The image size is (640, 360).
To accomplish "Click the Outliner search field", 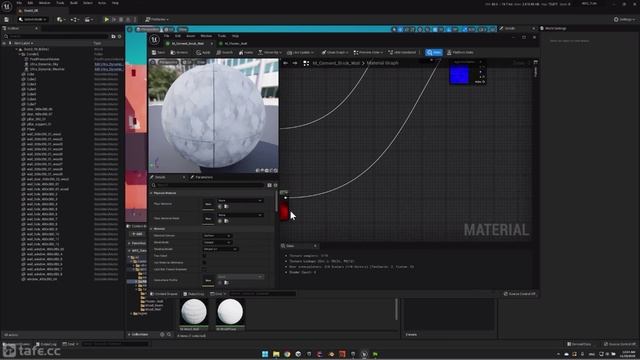I will pos(57,36).
